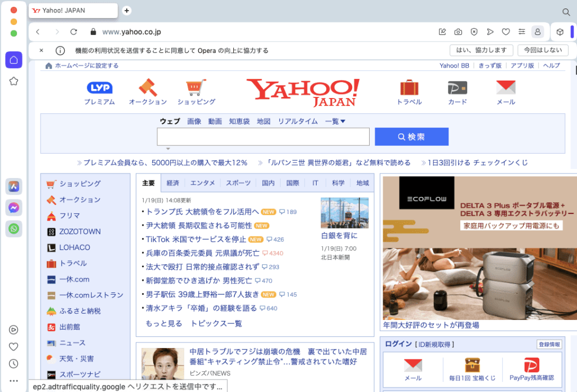This screenshot has height=392, width=577.
Task: Click the blue 検索 button
Action: click(x=411, y=137)
